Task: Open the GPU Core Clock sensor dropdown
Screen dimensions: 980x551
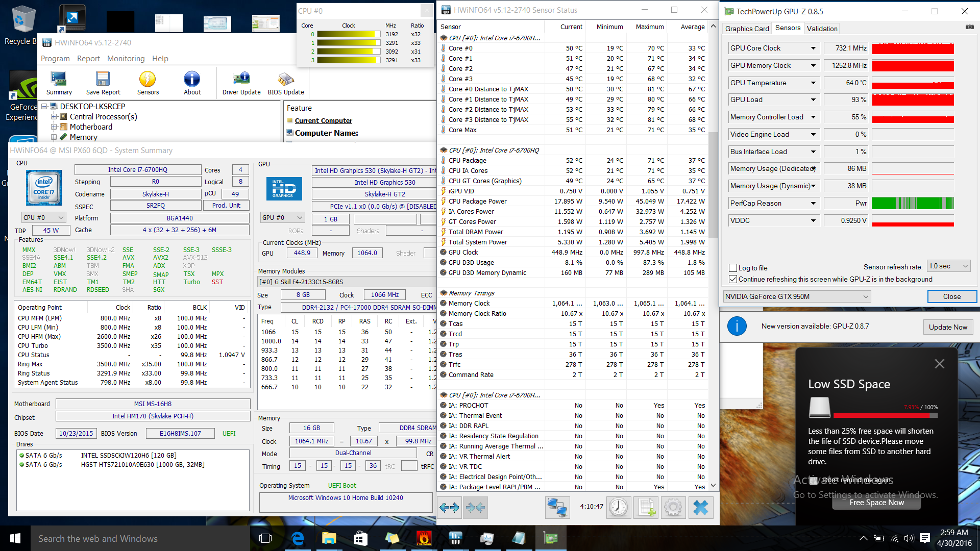Action: coord(813,48)
